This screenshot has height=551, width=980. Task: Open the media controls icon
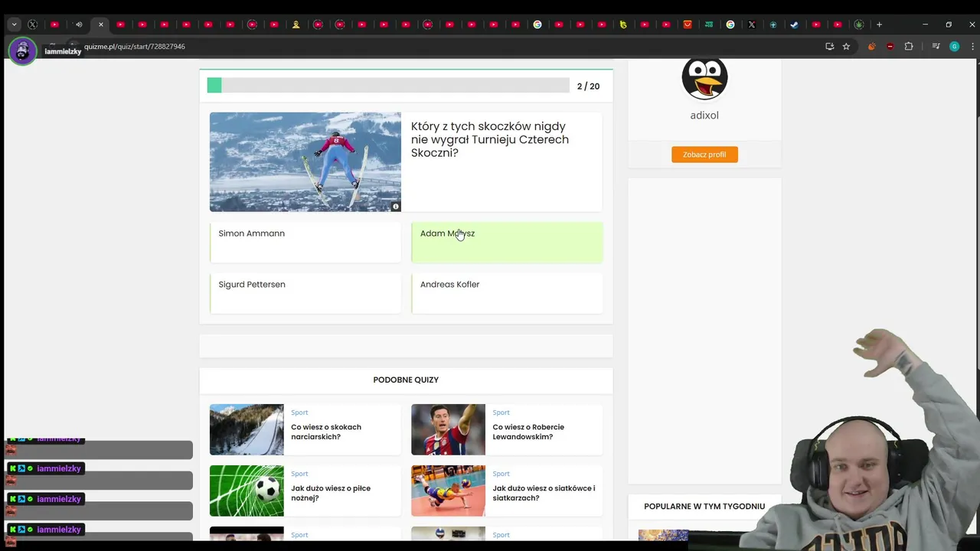(x=936, y=47)
